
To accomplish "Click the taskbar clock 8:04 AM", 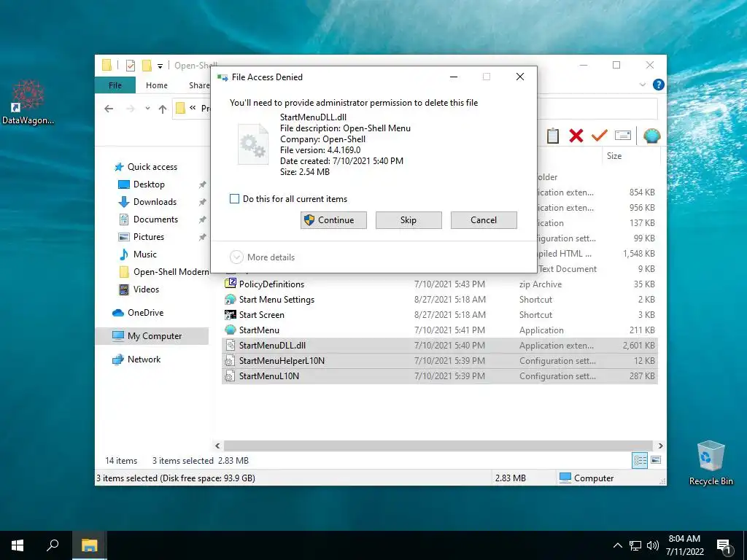I will (x=684, y=539).
